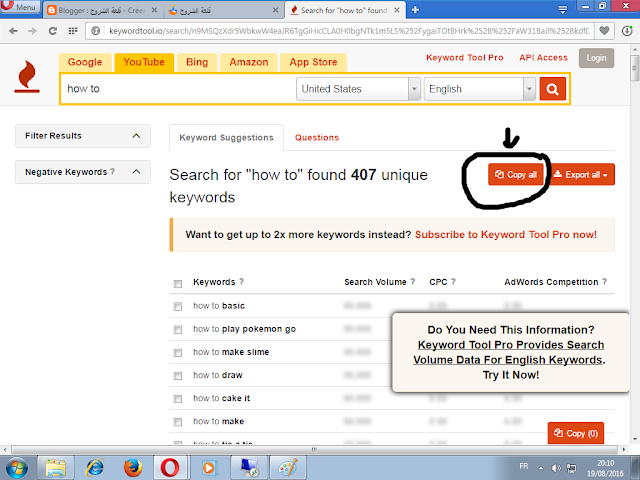Launch Internet Explorer from taskbar

click(x=95, y=468)
